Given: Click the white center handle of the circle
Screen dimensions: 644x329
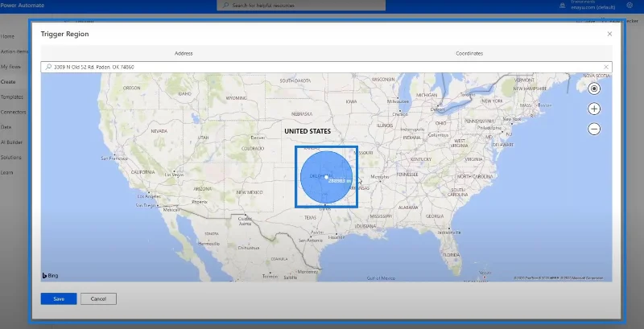Looking at the screenshot, I should pyautogui.click(x=326, y=177).
